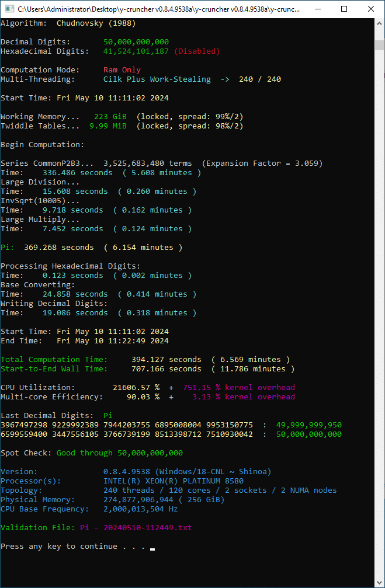Click the '9.718 seconds' time value
Image resolution: width=385 pixels, height=588 pixels.
pyautogui.click(x=73, y=210)
